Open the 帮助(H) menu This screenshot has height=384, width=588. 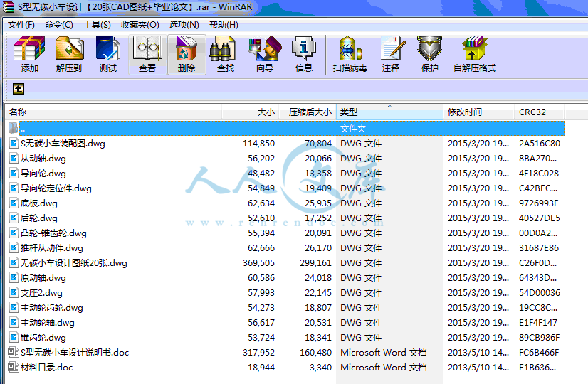(x=224, y=25)
